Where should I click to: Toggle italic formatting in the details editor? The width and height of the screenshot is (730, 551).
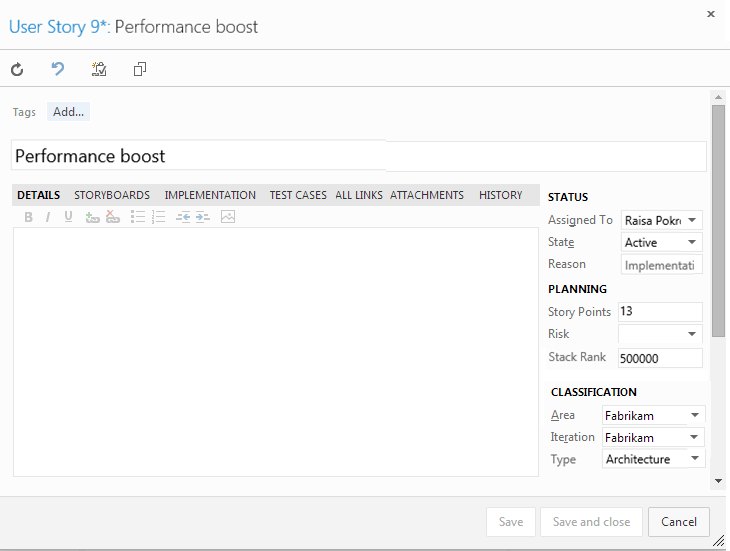coord(48,217)
